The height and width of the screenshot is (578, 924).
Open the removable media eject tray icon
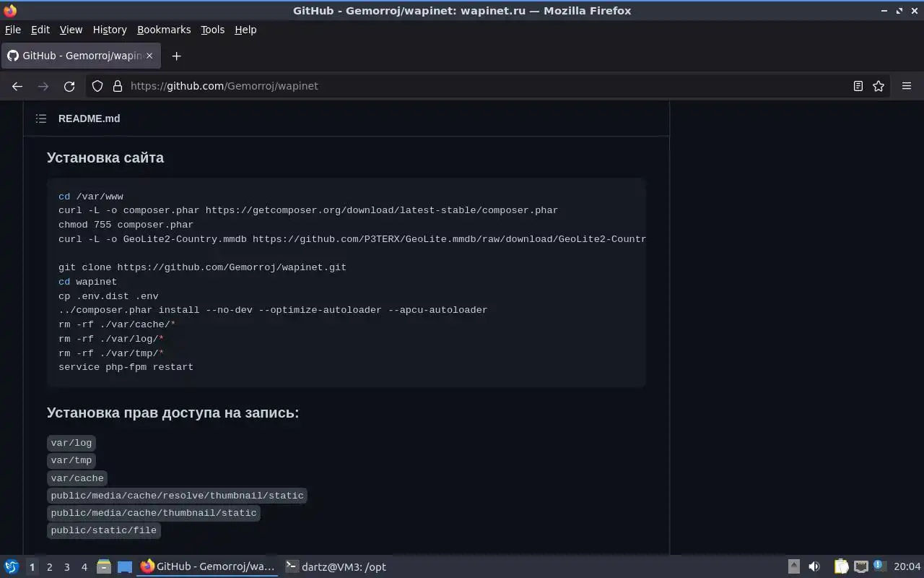(x=794, y=566)
